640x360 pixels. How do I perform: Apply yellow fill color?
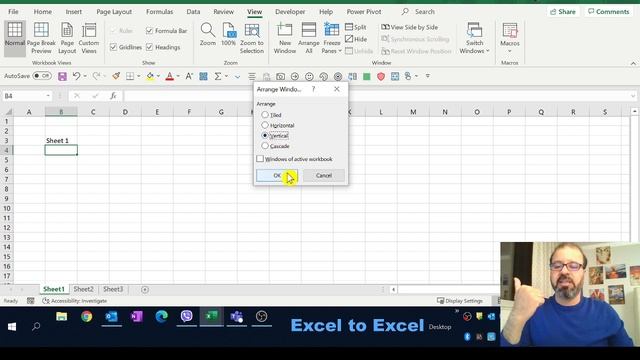(150, 76)
